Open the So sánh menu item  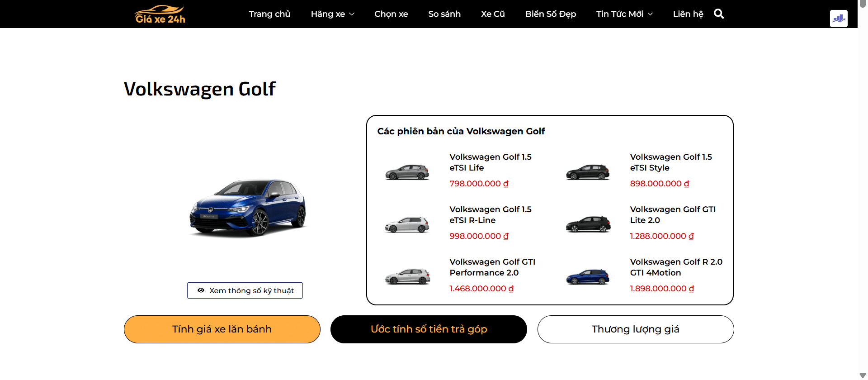444,14
